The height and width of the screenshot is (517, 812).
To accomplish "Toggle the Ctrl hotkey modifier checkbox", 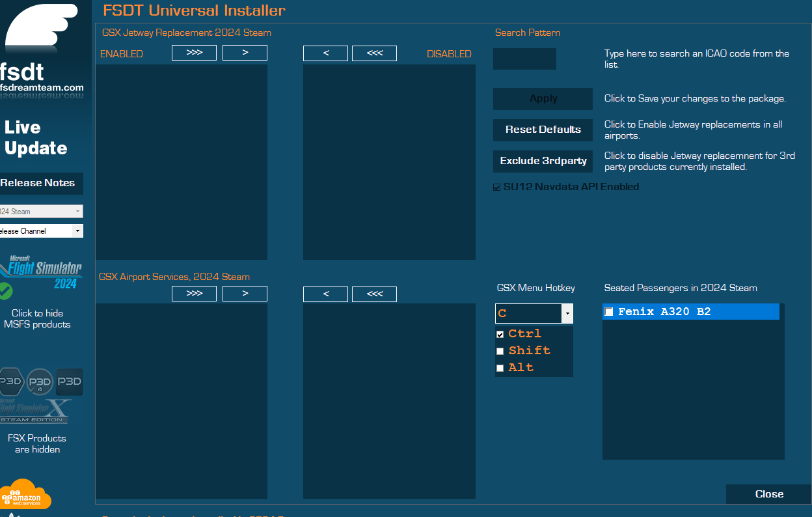I will click(500, 334).
